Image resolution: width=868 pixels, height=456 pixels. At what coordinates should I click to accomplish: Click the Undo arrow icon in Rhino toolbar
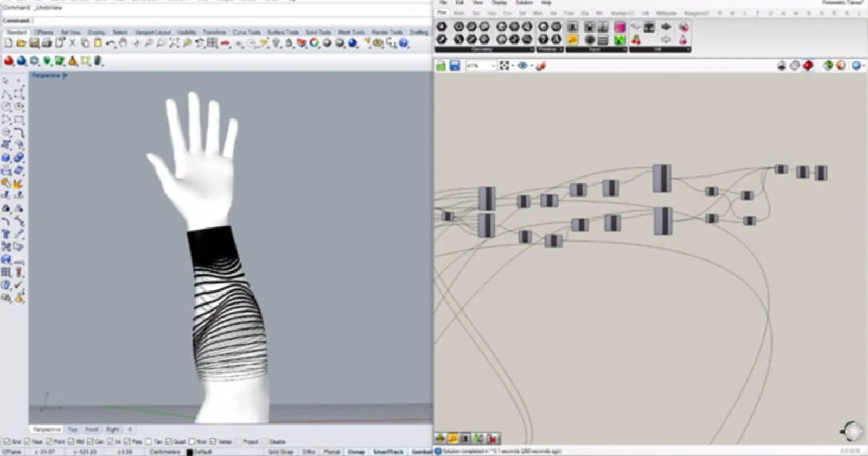(111, 43)
